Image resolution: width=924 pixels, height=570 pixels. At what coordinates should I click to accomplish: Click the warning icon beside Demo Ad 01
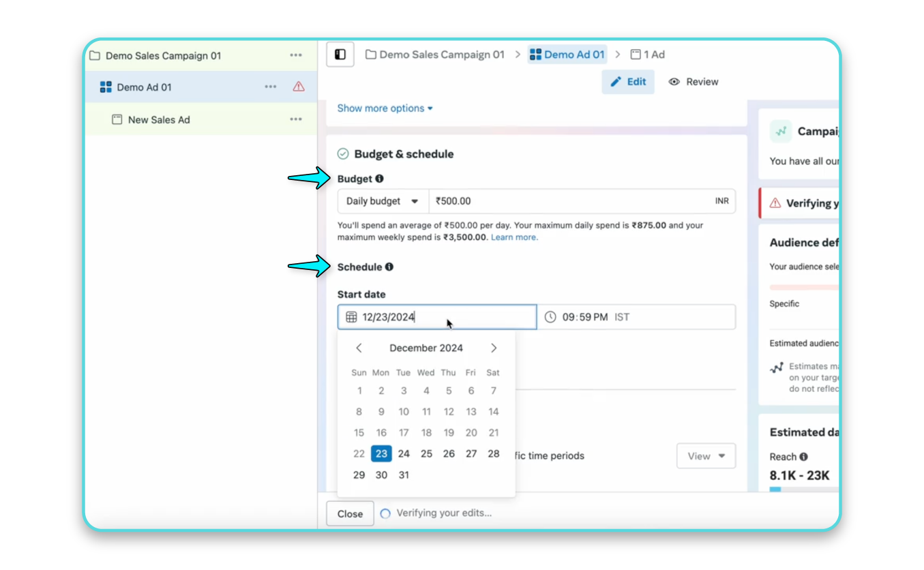point(299,87)
